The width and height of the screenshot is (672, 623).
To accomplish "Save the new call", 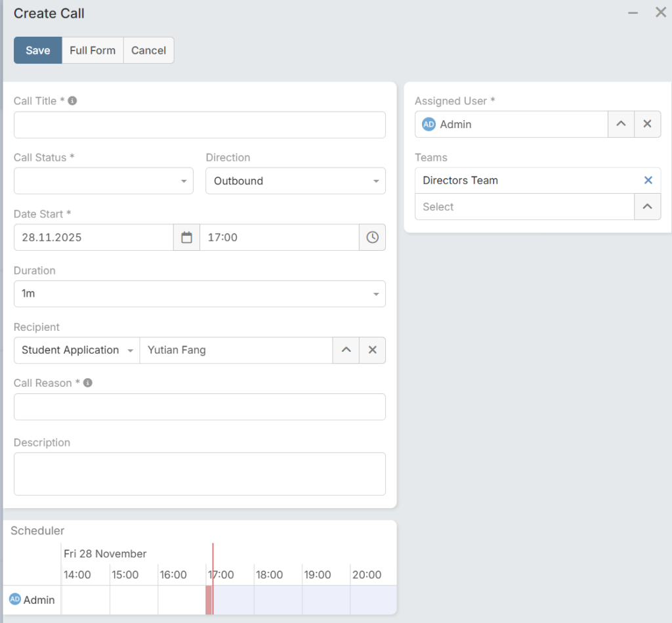I will pyautogui.click(x=38, y=51).
